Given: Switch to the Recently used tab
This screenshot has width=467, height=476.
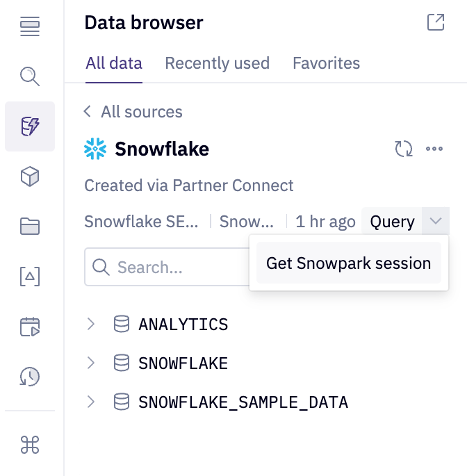Looking at the screenshot, I should coord(217,63).
